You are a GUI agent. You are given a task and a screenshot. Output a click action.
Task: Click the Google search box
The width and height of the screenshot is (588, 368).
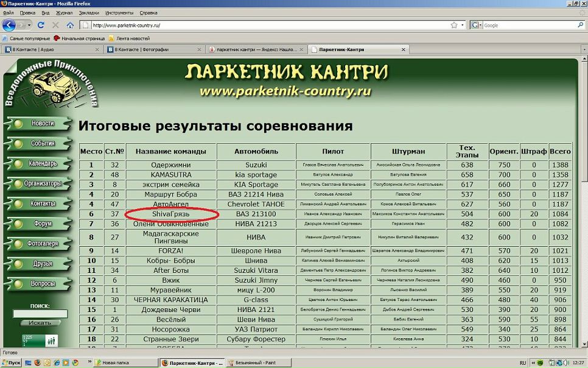click(x=530, y=25)
